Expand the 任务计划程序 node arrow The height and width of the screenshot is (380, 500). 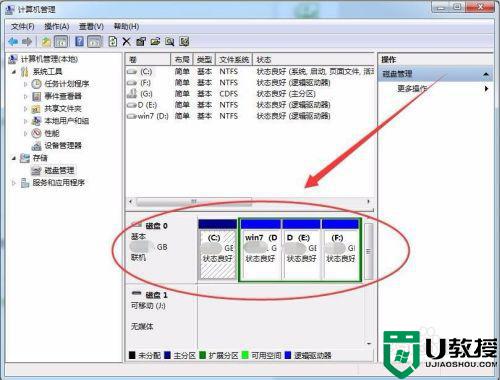[26, 84]
